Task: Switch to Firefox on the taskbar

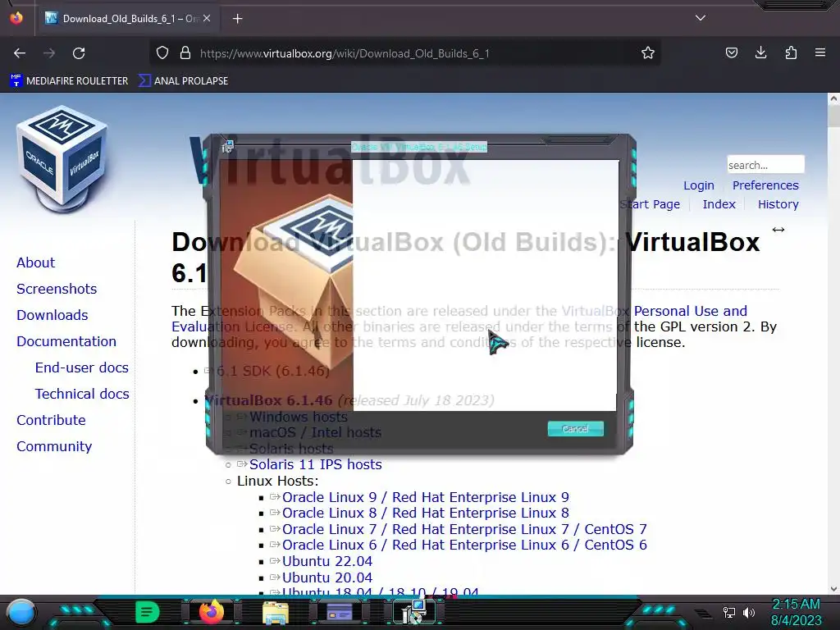Action: point(211,612)
